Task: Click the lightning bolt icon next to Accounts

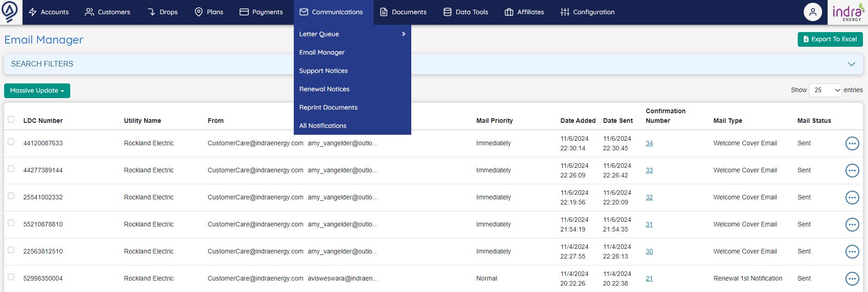Action: click(x=33, y=12)
